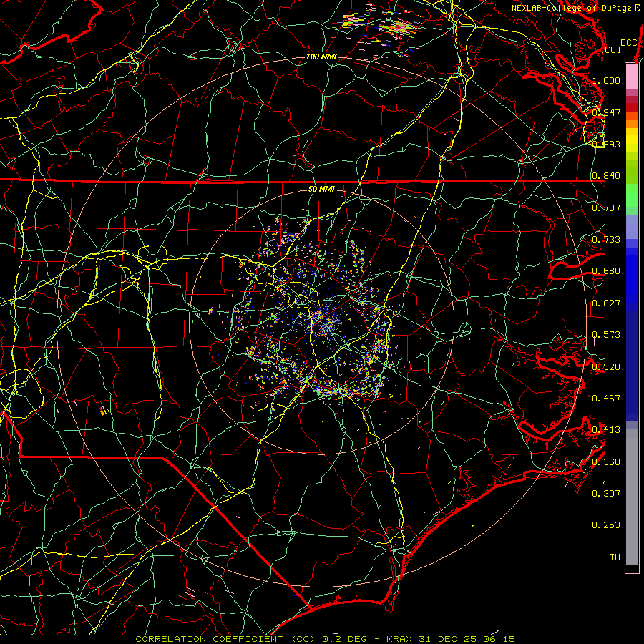Pick the dark navy color bar segment

point(632,366)
